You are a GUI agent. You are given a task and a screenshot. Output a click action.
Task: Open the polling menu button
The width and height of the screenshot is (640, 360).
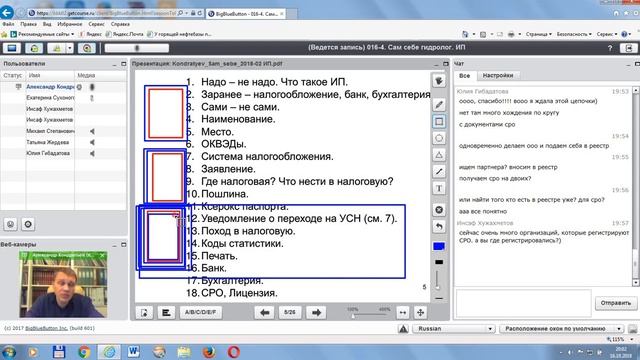[x=166, y=313]
